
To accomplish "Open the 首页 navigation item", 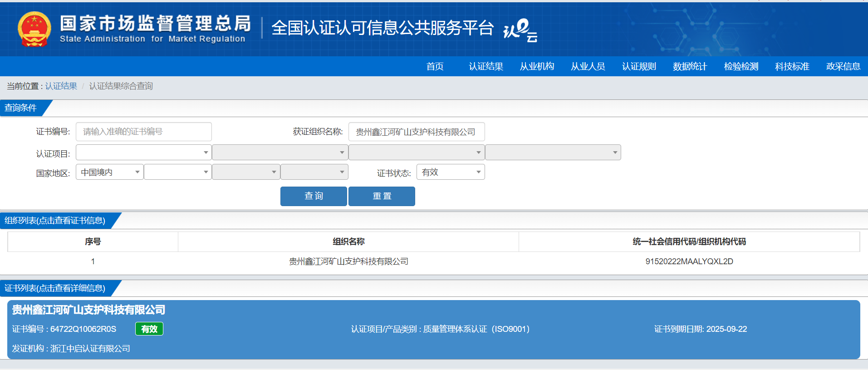I will click(435, 66).
